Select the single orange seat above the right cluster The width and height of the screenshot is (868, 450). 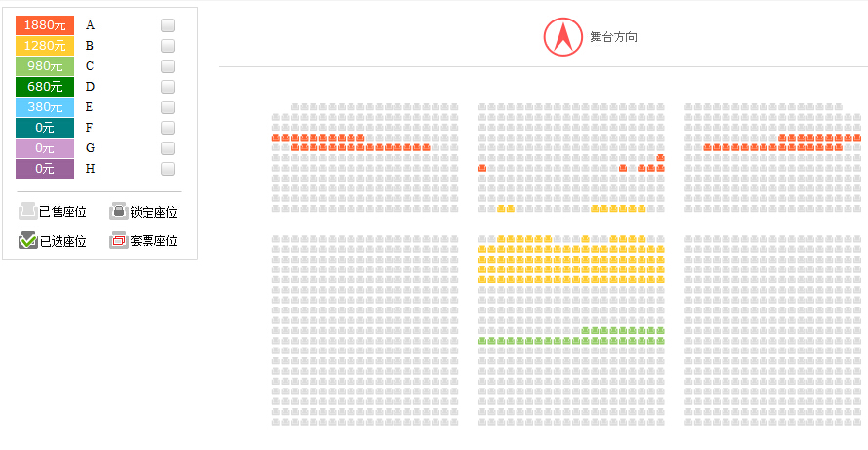pyautogui.click(x=660, y=158)
